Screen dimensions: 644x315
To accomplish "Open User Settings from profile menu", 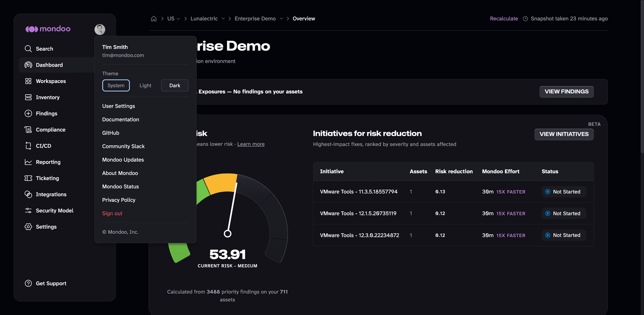I will (119, 106).
